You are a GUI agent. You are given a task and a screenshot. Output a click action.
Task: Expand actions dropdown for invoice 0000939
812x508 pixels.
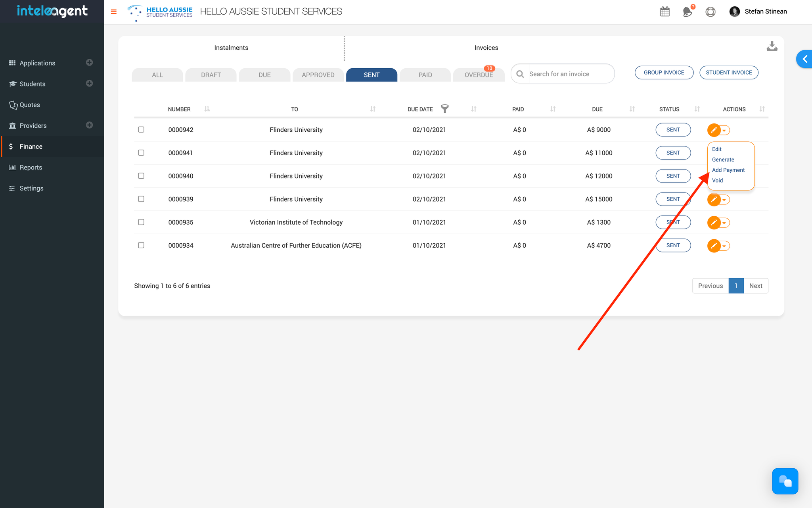(x=724, y=200)
